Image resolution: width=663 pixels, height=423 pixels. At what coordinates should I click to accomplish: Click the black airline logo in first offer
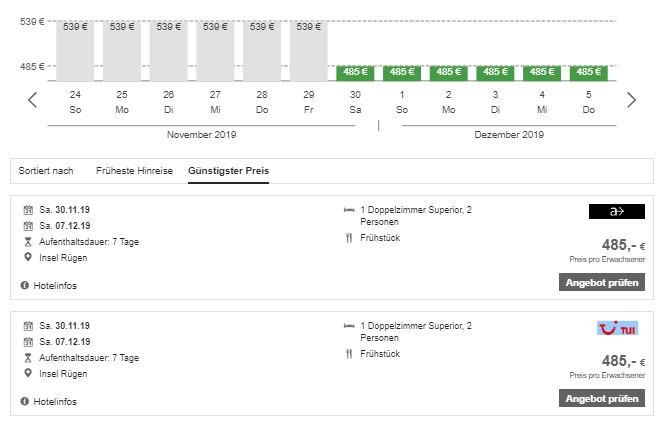617,211
